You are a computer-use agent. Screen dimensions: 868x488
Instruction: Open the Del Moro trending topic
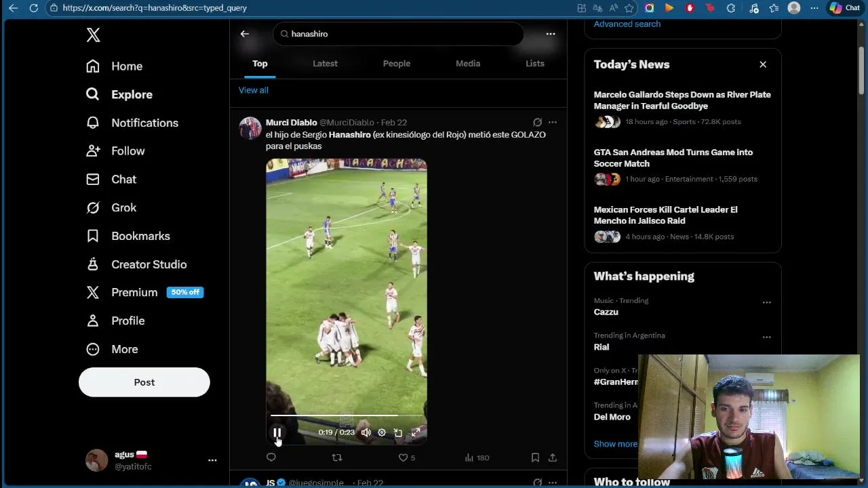[x=612, y=417]
